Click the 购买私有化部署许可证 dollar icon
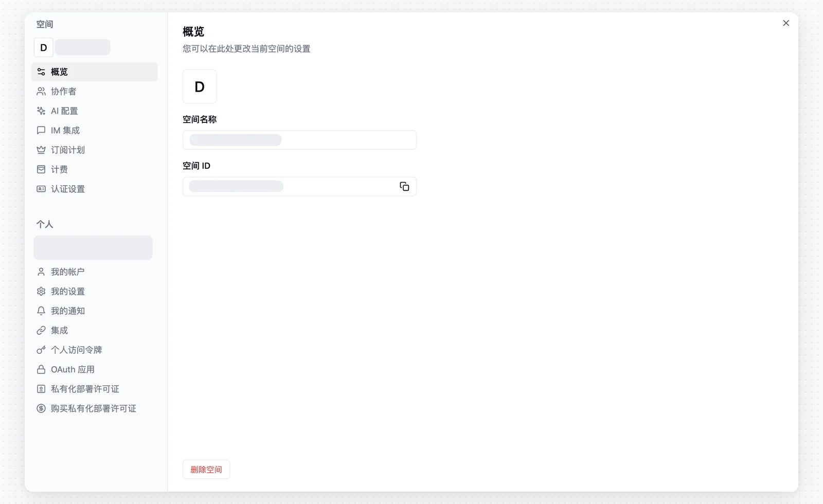823x504 pixels. (x=41, y=409)
